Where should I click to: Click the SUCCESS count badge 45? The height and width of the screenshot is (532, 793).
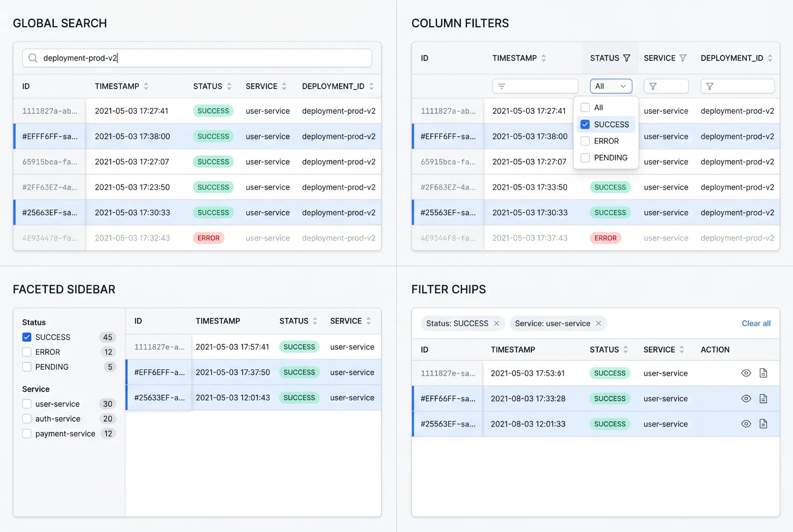tap(108, 337)
